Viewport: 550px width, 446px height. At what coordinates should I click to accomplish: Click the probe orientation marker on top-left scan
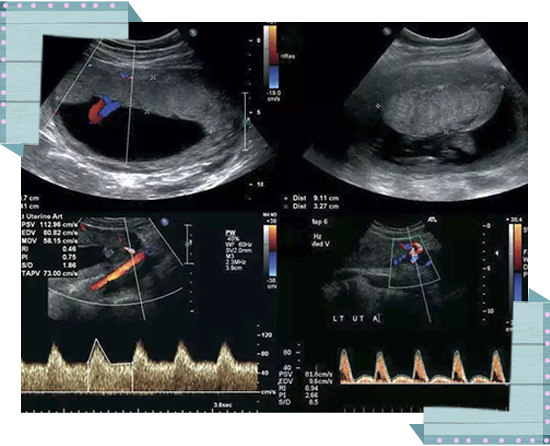(x=193, y=33)
